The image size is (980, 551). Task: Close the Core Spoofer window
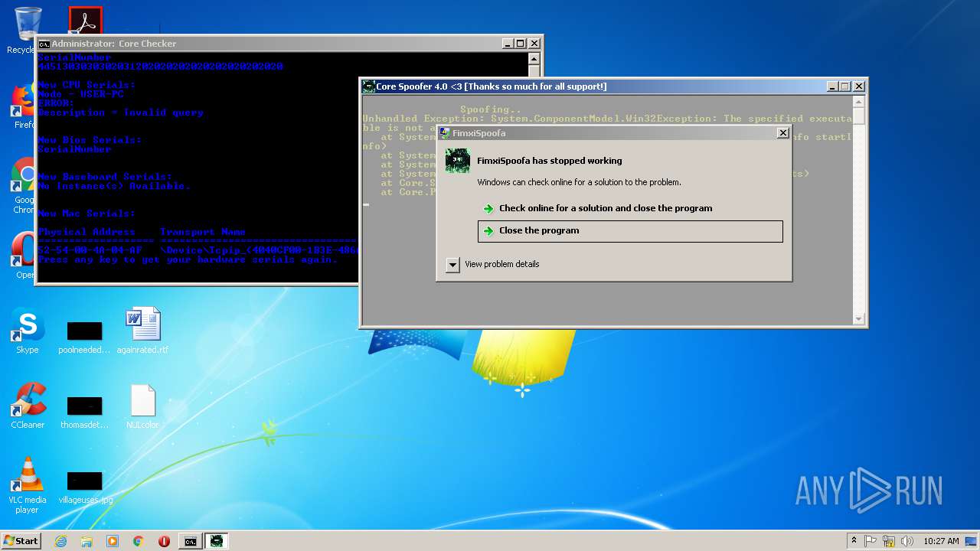point(859,86)
